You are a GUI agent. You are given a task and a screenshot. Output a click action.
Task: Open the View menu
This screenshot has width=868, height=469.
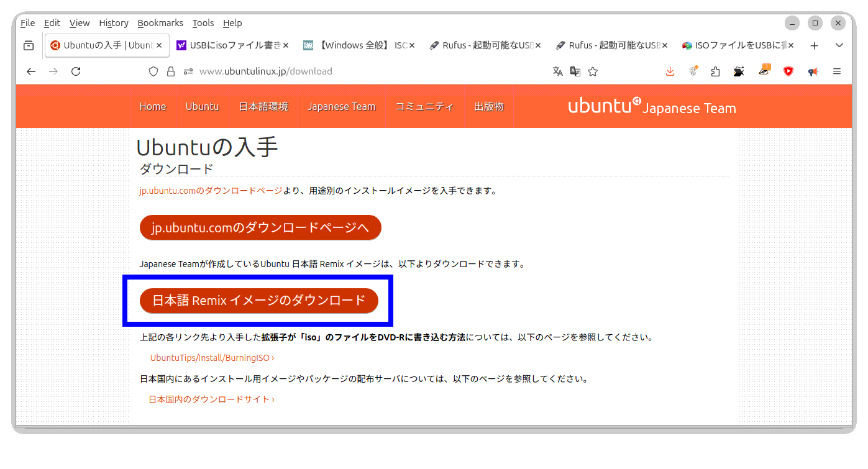coord(80,23)
